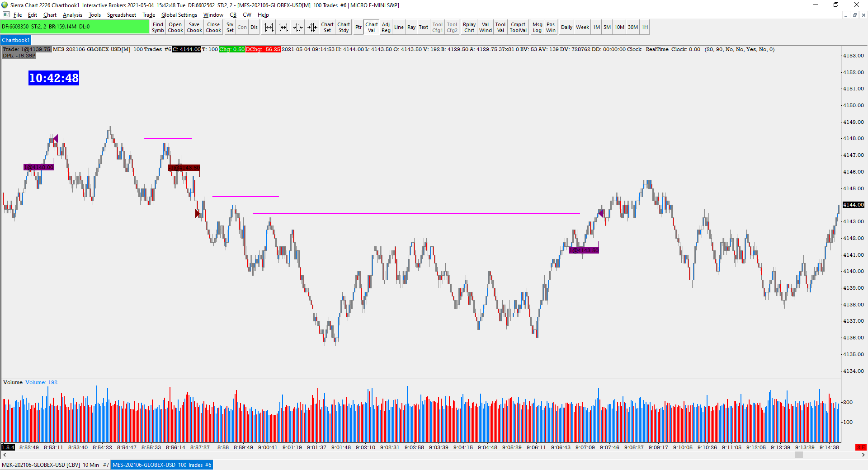Click the document icon beside File menu
The image size is (868, 470).
click(6, 14)
